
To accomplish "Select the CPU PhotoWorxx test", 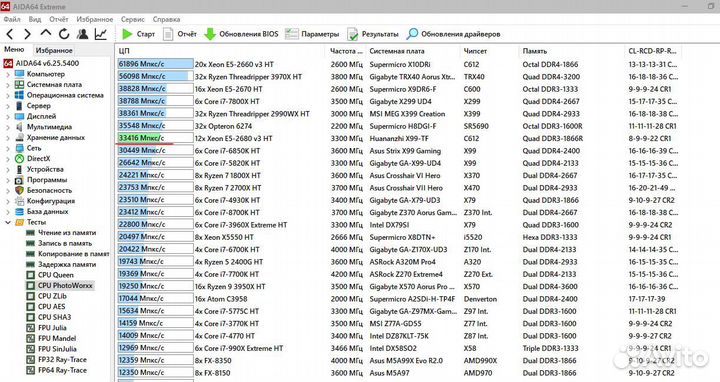I will click(65, 285).
